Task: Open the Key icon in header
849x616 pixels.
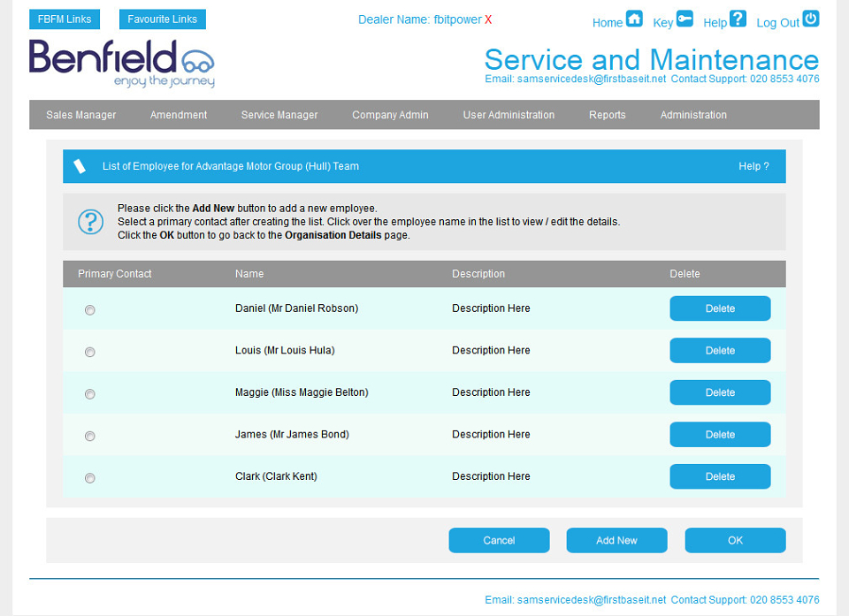Action: point(685,19)
